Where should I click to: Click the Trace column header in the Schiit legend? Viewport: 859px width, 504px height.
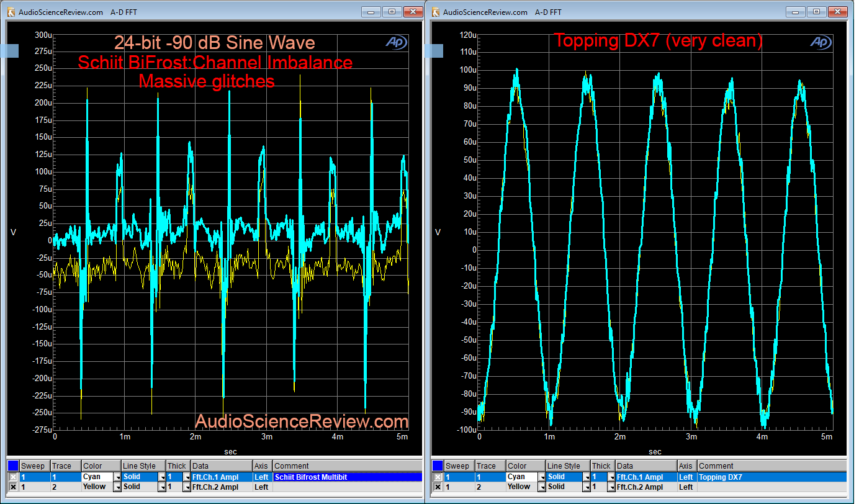[65, 466]
